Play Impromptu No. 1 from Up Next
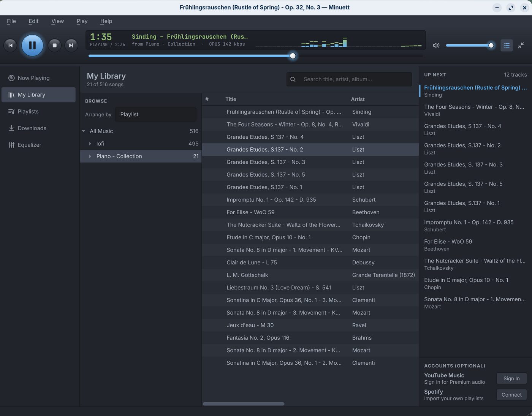This screenshot has height=416, width=532. pos(475,226)
